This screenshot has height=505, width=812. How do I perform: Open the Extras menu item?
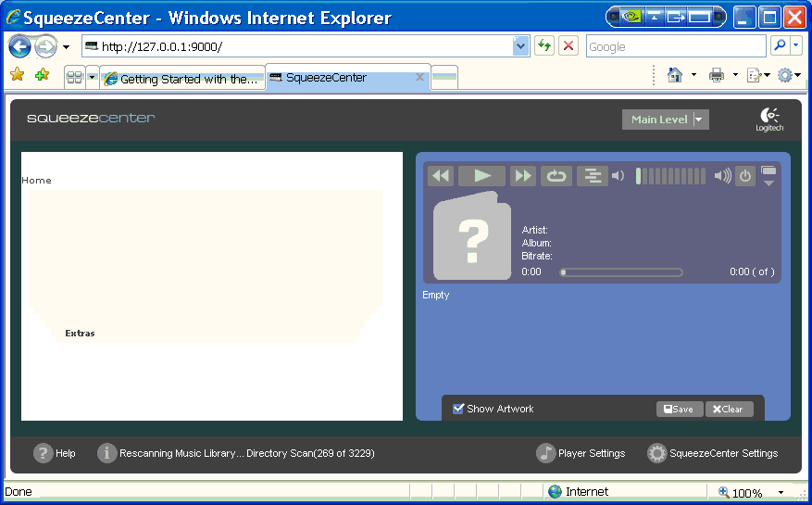pyautogui.click(x=80, y=333)
